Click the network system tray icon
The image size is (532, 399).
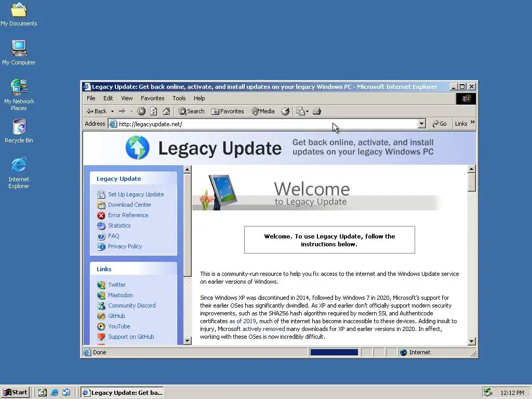point(488,392)
